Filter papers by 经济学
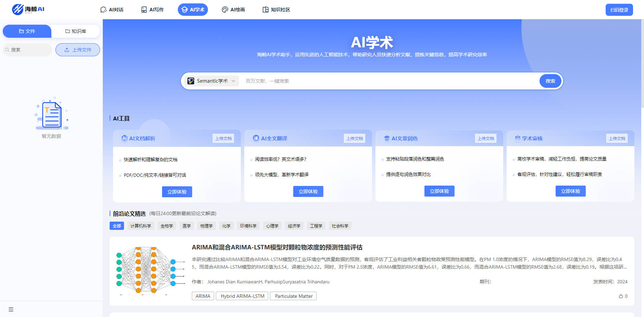644x317 pixels. pyautogui.click(x=294, y=226)
